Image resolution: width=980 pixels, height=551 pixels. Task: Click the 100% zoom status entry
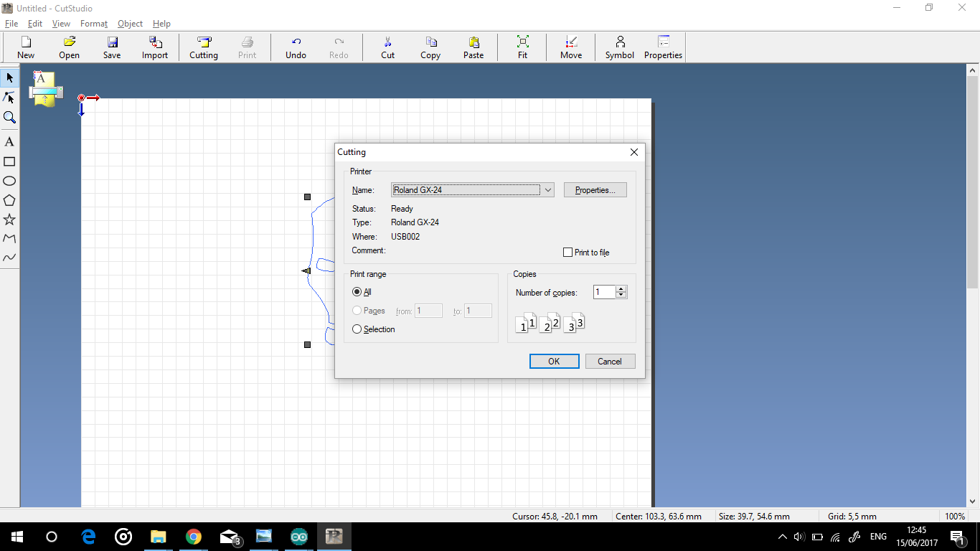tap(955, 517)
